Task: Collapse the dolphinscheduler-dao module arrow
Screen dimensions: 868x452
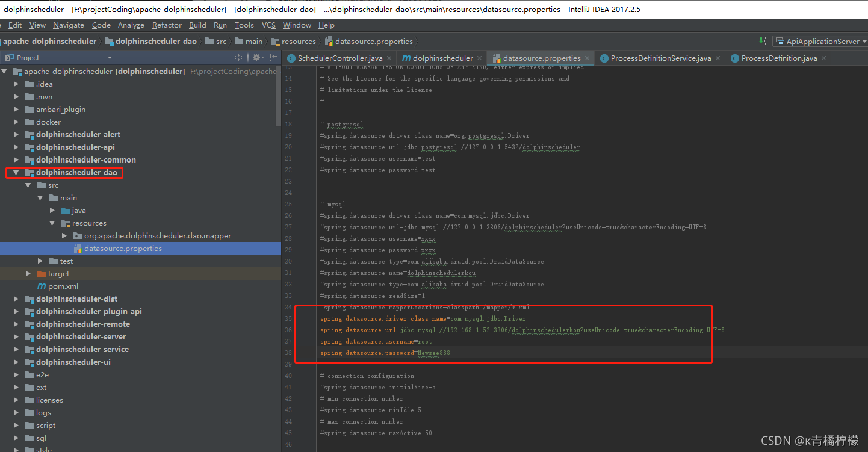Action: pos(16,173)
